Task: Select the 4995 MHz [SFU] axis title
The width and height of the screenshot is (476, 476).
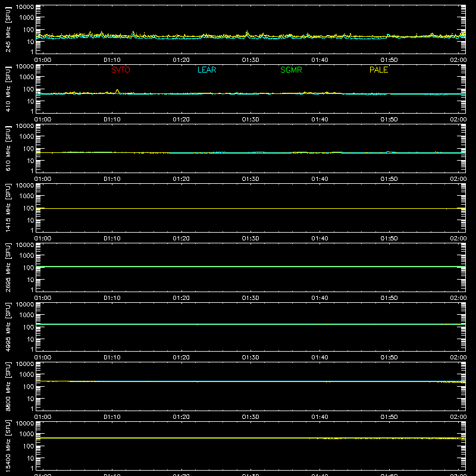Action: (8, 327)
